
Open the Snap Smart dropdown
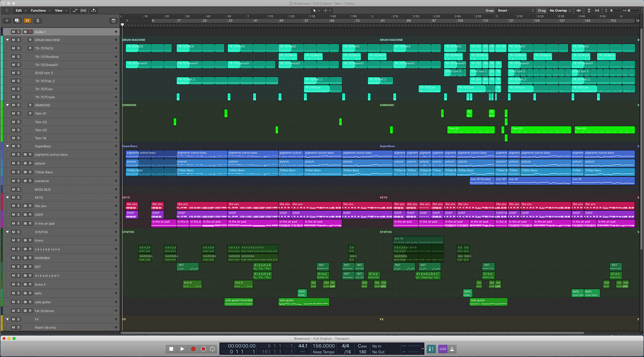coord(516,10)
